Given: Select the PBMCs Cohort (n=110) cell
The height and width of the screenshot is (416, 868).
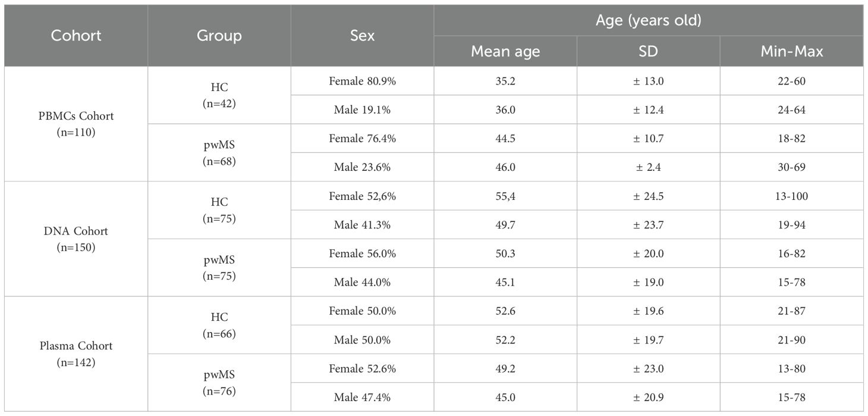Looking at the screenshot, I should click(76, 124).
